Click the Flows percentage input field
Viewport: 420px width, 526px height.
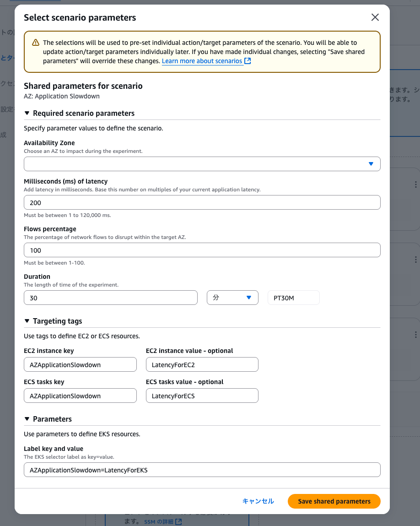202,250
